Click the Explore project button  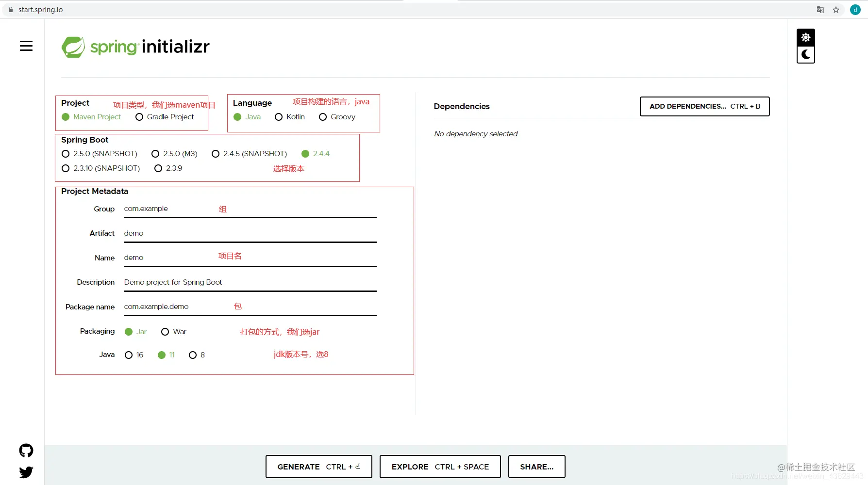tap(440, 467)
